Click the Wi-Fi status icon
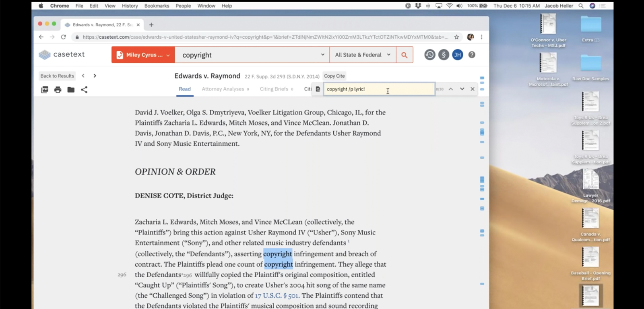Image resolution: width=644 pixels, height=309 pixels. pos(449,6)
